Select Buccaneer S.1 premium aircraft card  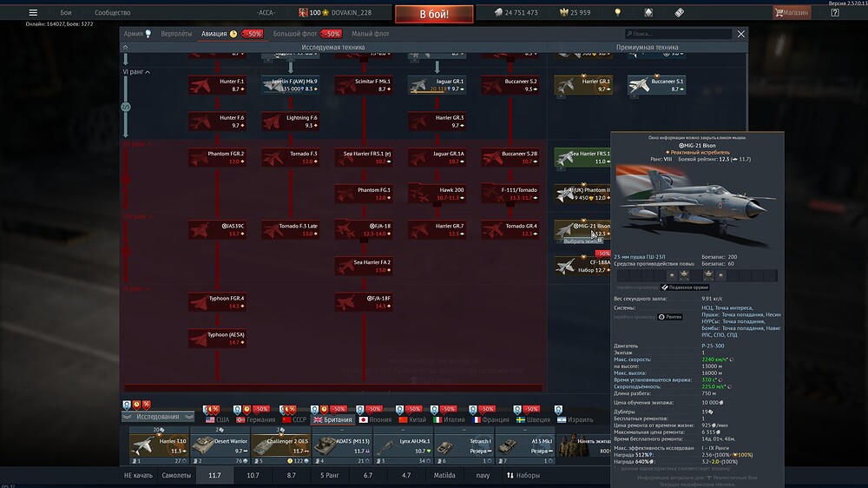(x=656, y=85)
